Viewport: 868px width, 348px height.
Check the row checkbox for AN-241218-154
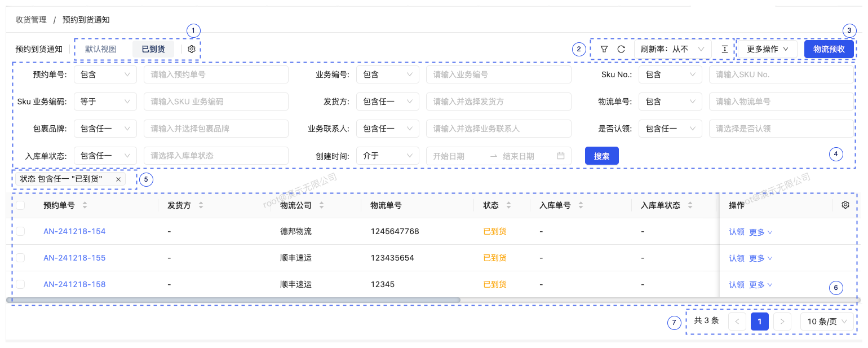pyautogui.click(x=21, y=231)
